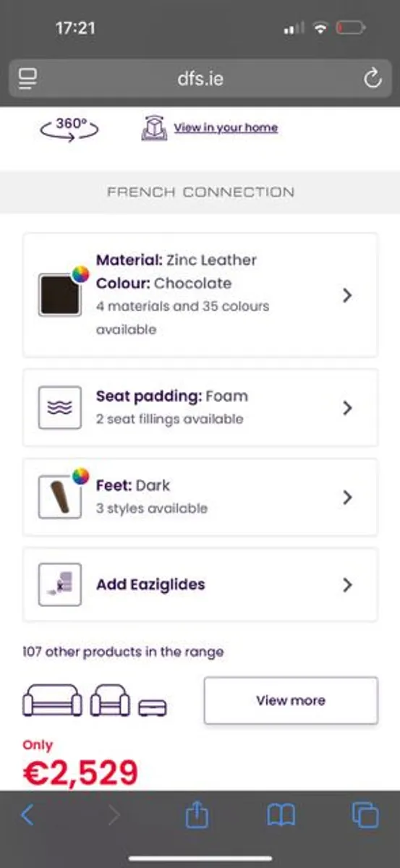Click the View more button
Viewport: 400px width, 868px height.
(291, 700)
